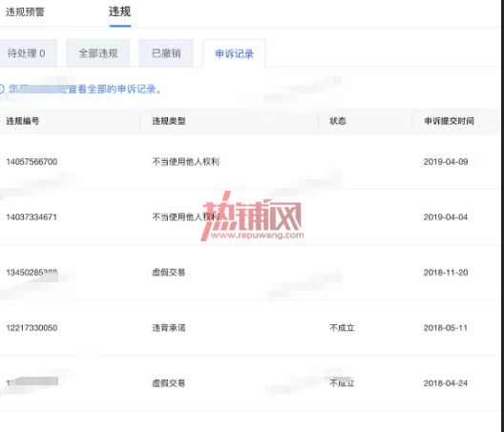Image resolution: width=504 pixels, height=432 pixels.
Task: Open violation record 14057566700
Action: pyautogui.click(x=31, y=161)
